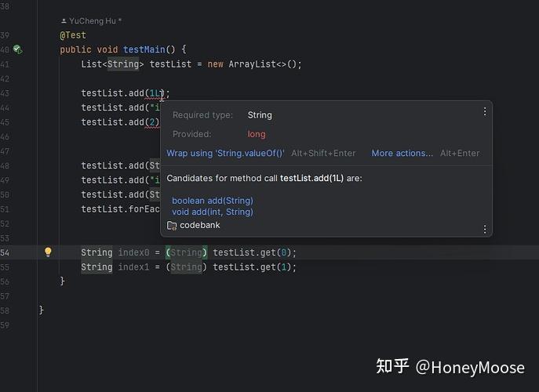Click the YuCheng Hu author annotation
The image size is (539, 392).
[x=93, y=21]
